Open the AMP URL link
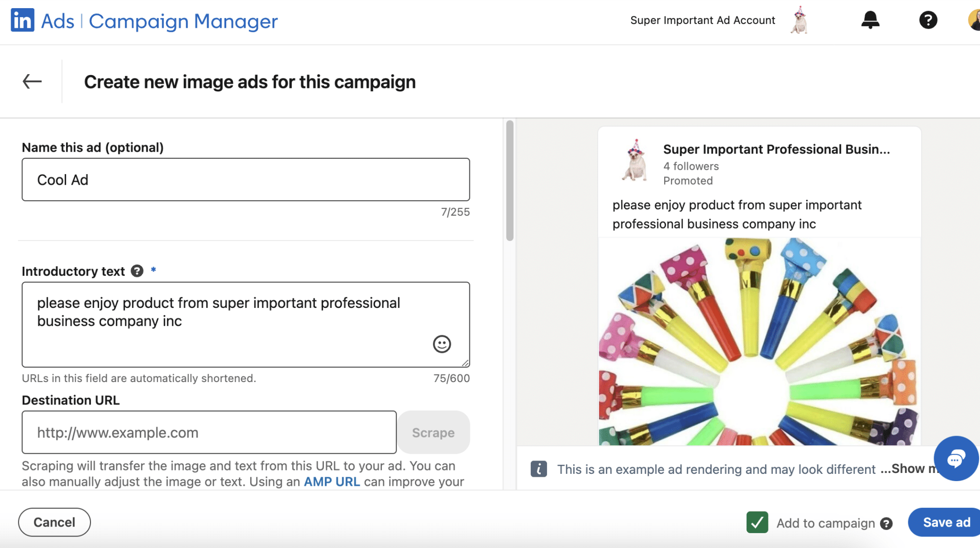The image size is (980, 548). pos(332,482)
